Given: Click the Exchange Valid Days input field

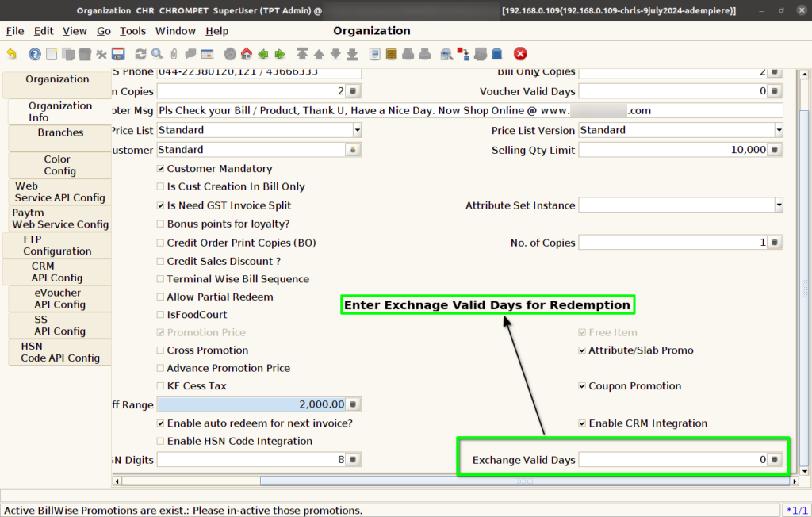Looking at the screenshot, I should (672, 459).
